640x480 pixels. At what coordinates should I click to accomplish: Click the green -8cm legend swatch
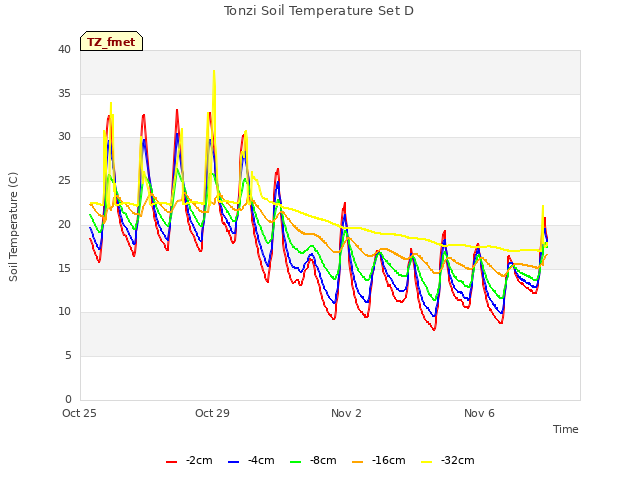296,462
